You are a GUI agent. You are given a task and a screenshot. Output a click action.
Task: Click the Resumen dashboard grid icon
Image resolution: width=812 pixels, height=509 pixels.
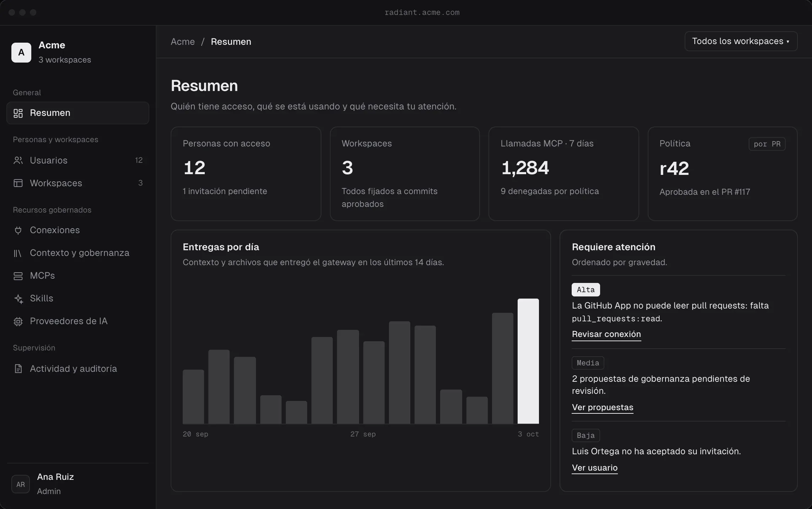[18, 113]
